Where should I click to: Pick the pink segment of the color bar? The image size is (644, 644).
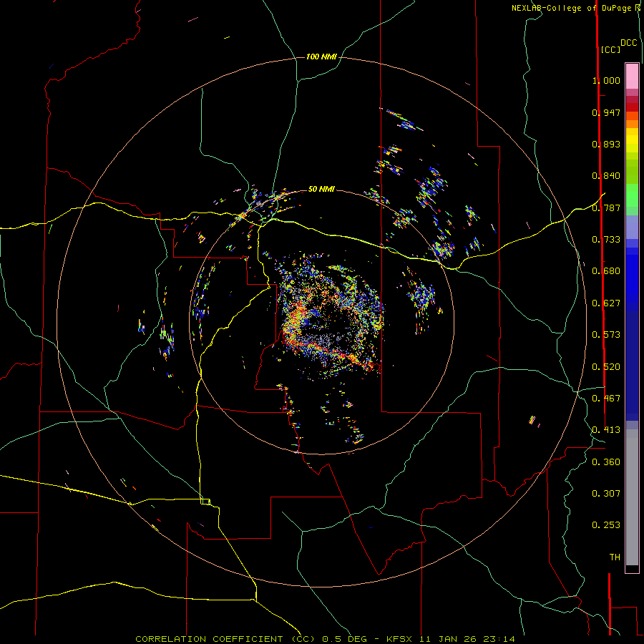[x=632, y=77]
